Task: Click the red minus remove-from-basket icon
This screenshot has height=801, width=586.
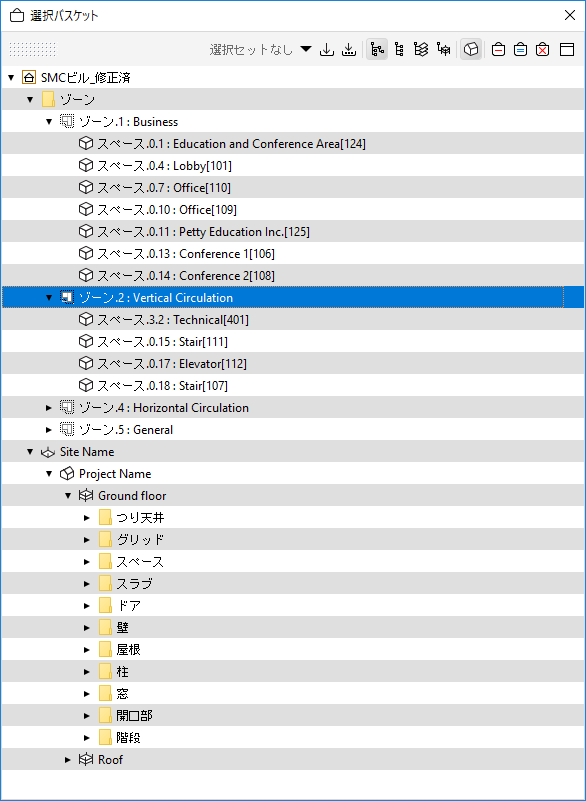Action: 498,50
